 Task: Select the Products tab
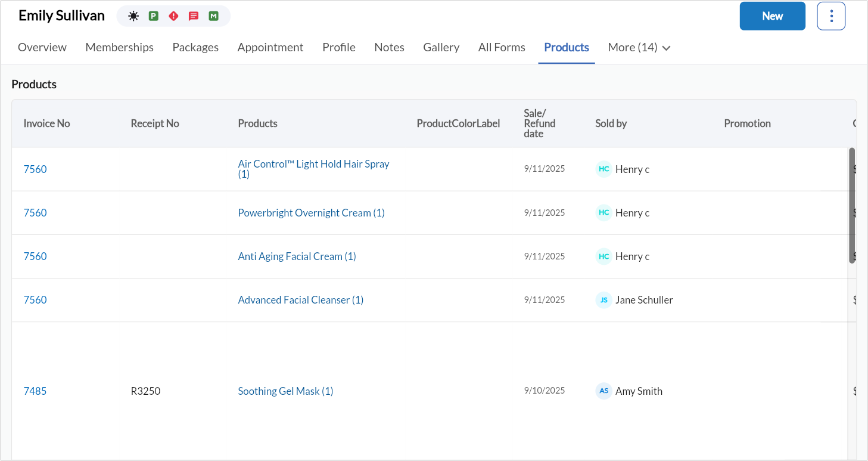567,47
